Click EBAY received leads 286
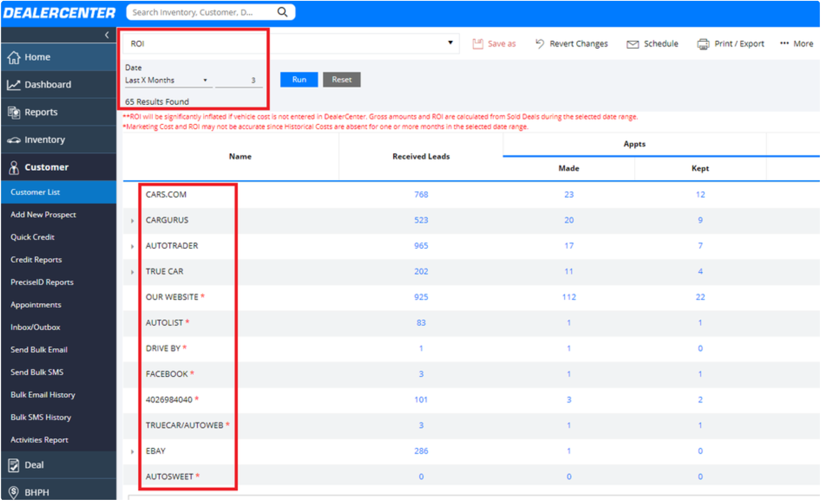Screen dimensions: 824x504 (421, 451)
